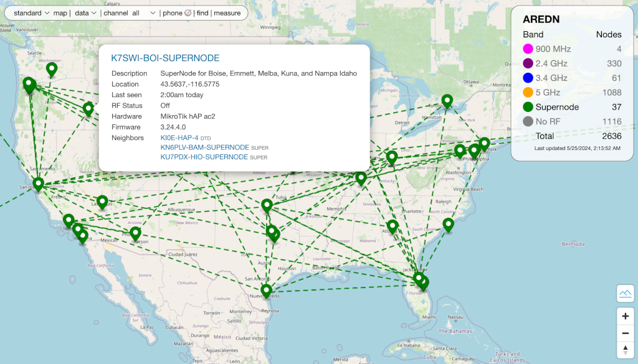Click the hardware value MikroTik hAP ac2

tap(188, 116)
